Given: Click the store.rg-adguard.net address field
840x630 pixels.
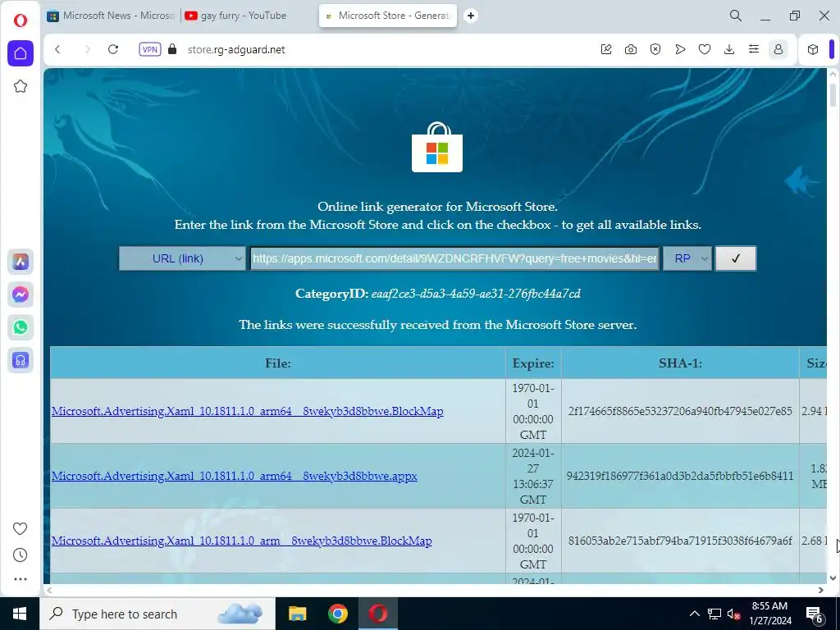Looking at the screenshot, I should (x=236, y=49).
